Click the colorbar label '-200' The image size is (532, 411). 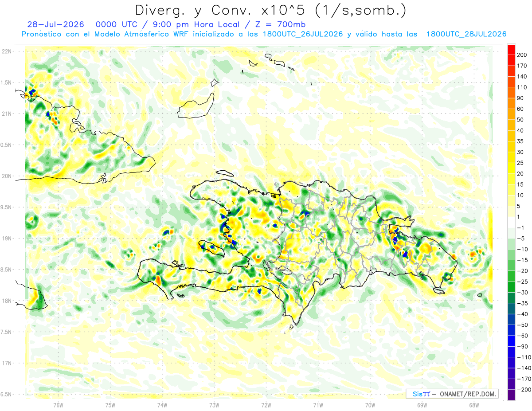[x=524, y=390]
